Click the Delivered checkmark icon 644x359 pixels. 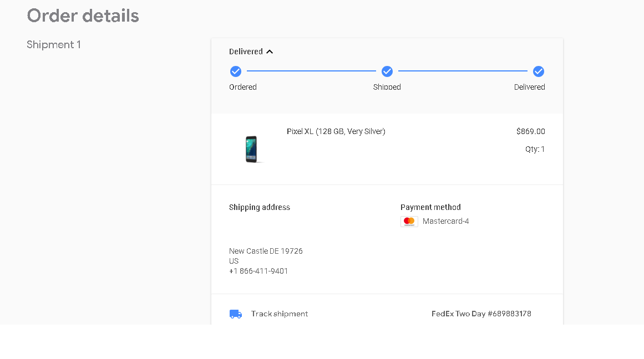pos(539,71)
